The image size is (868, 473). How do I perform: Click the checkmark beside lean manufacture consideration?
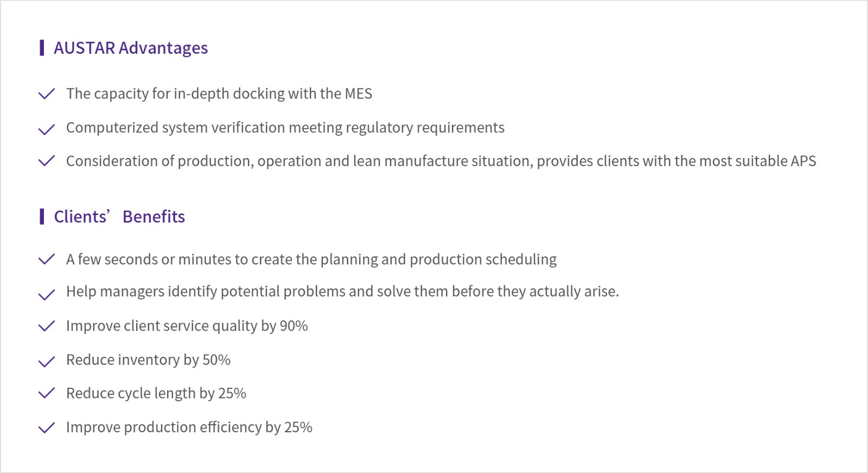point(47,161)
